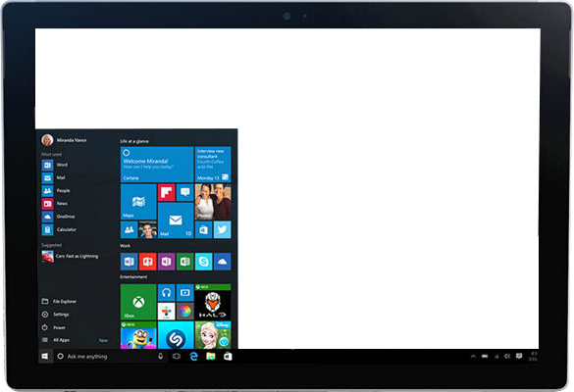Launch the Disney Frozen game tile
The width and height of the screenshot is (574, 392).
coord(213,335)
